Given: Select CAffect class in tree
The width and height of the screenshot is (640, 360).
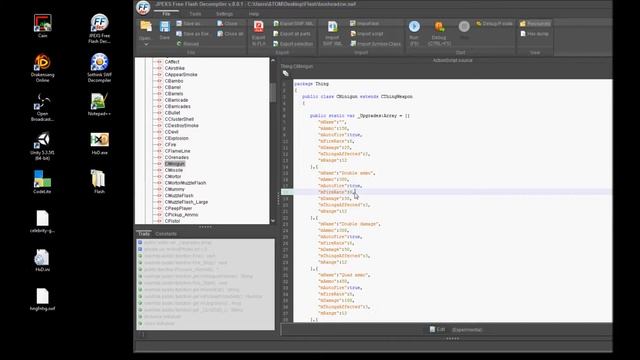Looking at the screenshot, I should tap(172, 62).
